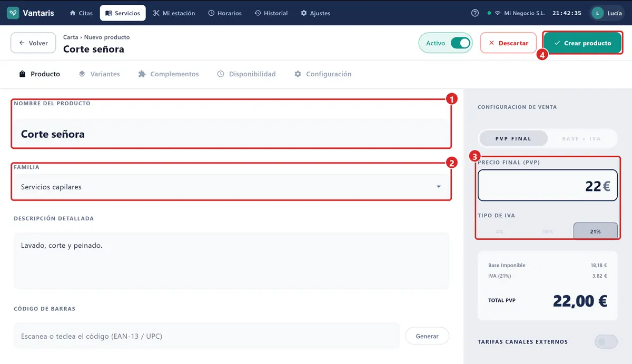Screen dimensions: 632x364
Task: Select the 21% IVA rate
Action: click(x=596, y=231)
